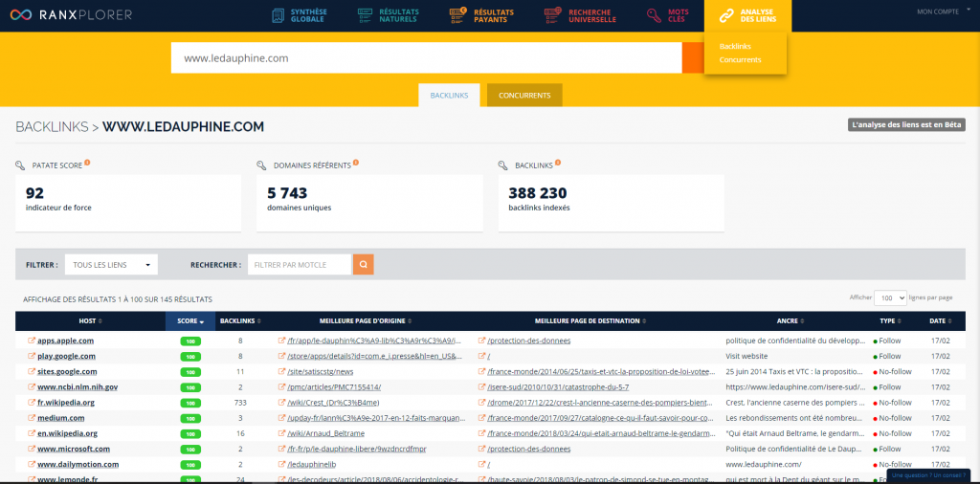Screen dimensions: 980x484
Task: Sort table by TYPE column
Action: (890, 321)
